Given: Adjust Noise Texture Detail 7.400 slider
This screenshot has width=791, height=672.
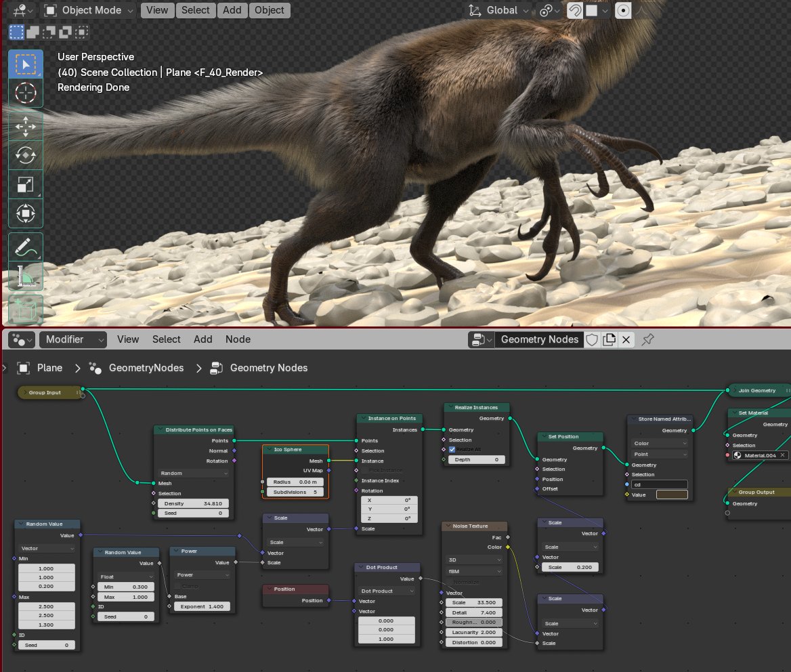Looking at the screenshot, I should click(473, 612).
